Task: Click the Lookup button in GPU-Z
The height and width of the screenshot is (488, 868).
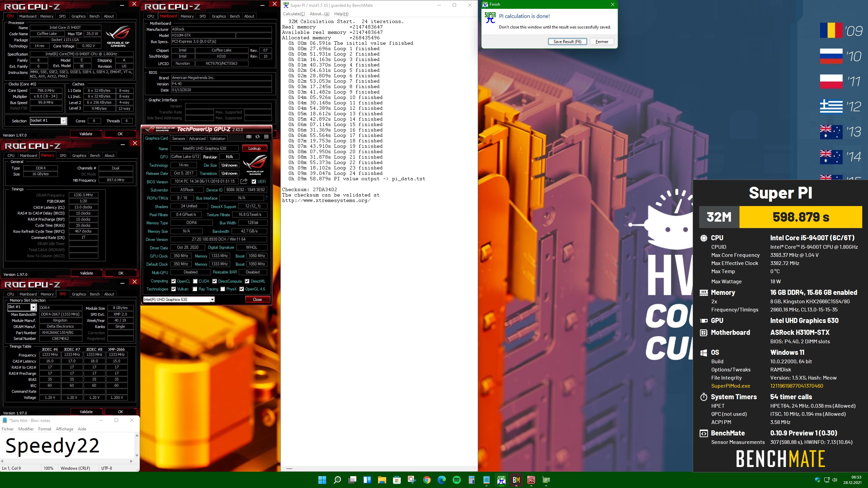Action: 254,148
